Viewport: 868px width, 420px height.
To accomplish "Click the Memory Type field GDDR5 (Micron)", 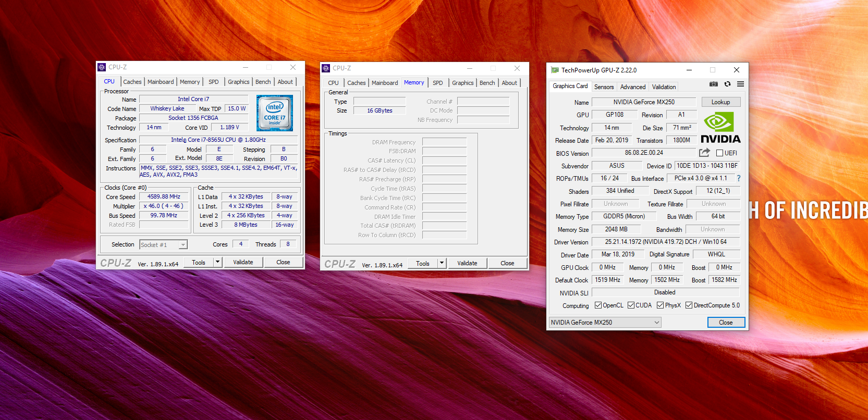I will (624, 216).
